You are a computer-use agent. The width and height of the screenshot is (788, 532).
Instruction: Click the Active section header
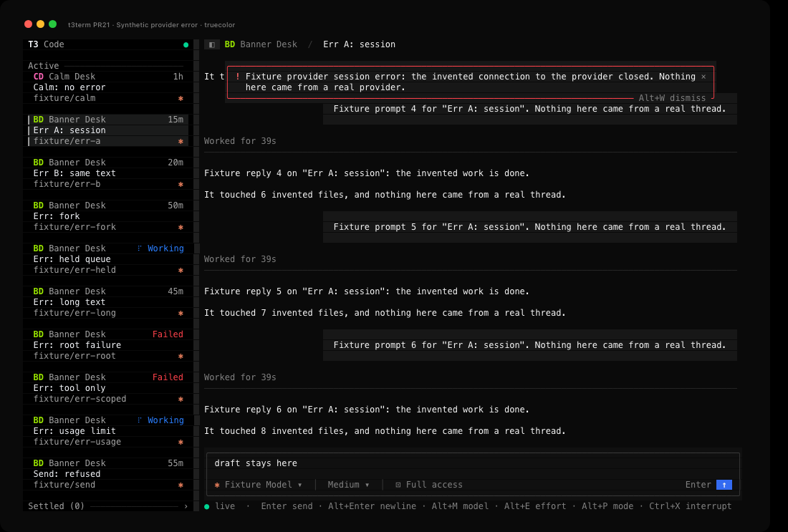[43, 66]
